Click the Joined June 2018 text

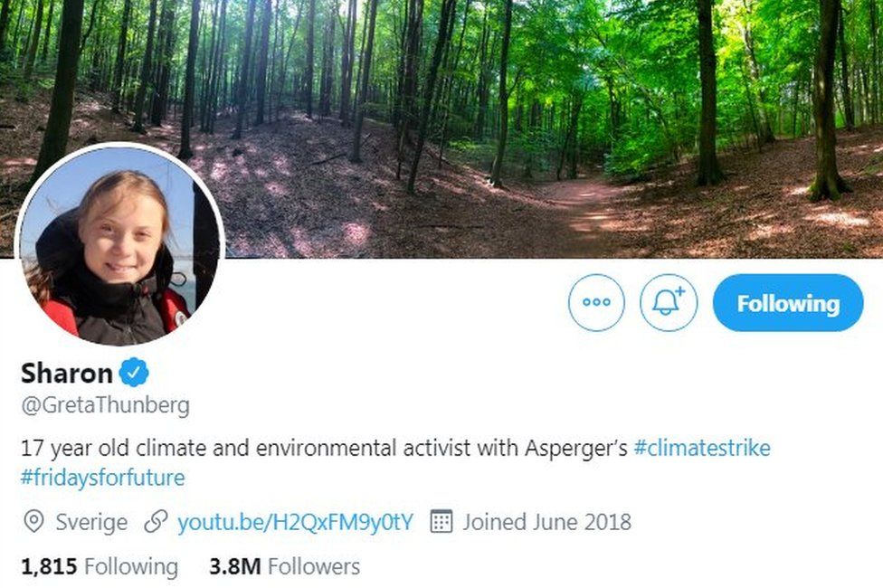click(546, 522)
